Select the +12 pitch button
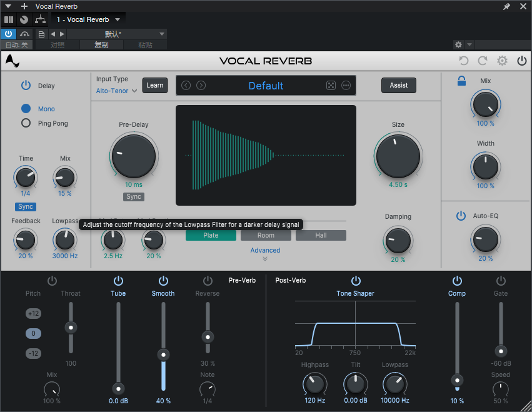This screenshot has width=532, height=412. [33, 313]
